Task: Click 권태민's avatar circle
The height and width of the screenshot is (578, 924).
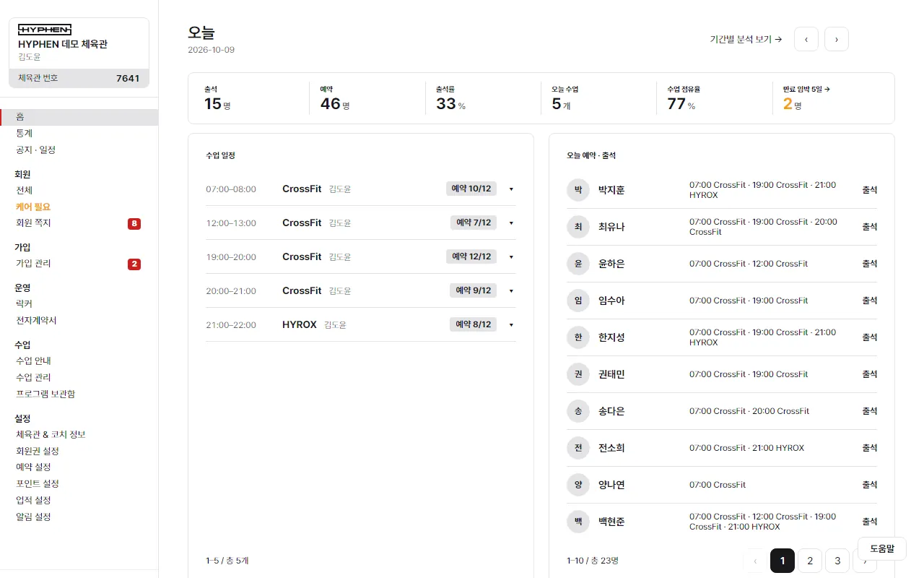Action: tap(578, 374)
